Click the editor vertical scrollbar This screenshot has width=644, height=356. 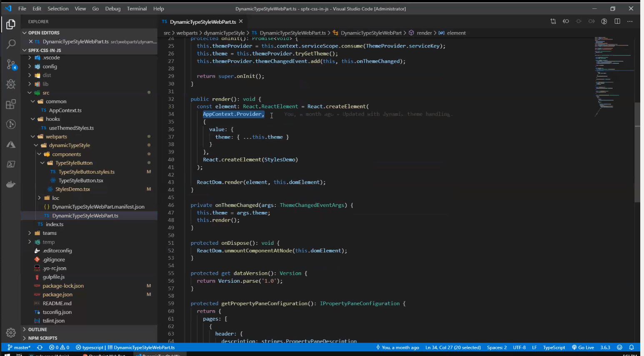click(x=637, y=152)
